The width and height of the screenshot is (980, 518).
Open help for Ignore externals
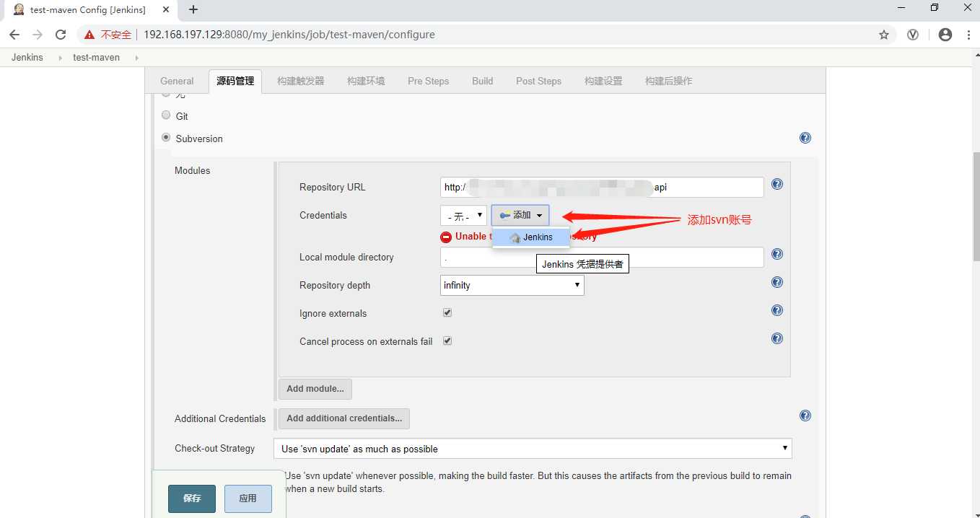777,310
